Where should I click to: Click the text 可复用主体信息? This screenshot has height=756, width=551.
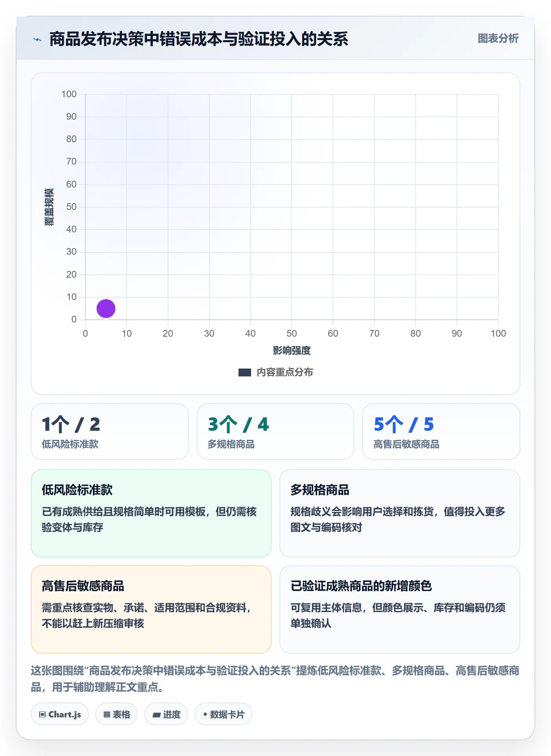pos(326,608)
